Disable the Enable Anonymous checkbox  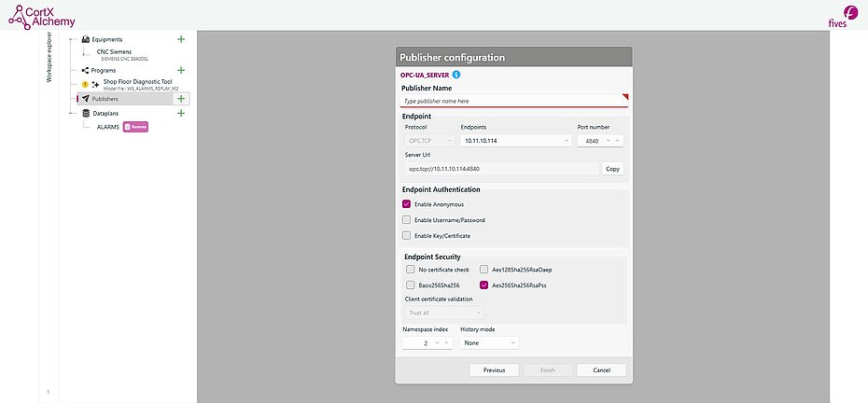click(407, 204)
